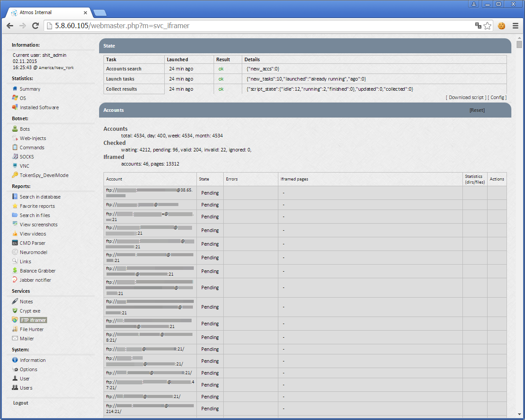Click the Search in database icon
This screenshot has height=420, width=525.
[15, 196]
